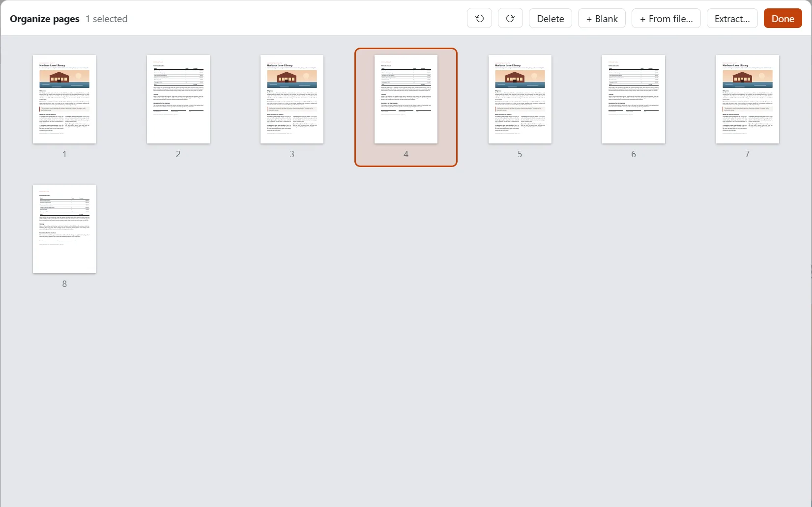Rotate the selected page clockwise
Screen dimensions: 812x507
coord(510,19)
